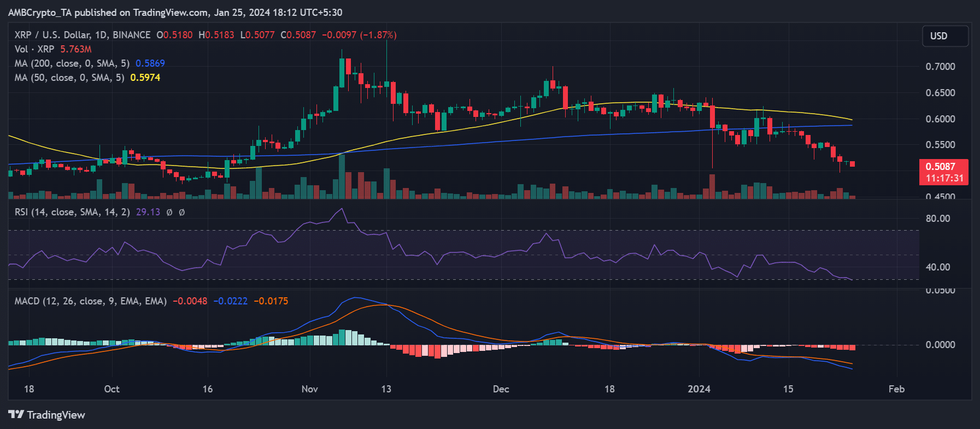Click the USD currency button
Screen dimensions: 980x429
945,36
